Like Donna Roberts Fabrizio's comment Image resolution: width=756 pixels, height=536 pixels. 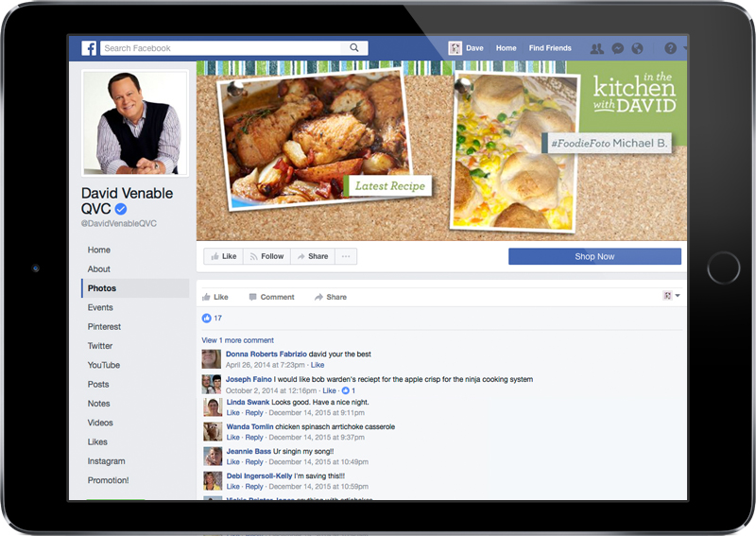pyautogui.click(x=318, y=365)
